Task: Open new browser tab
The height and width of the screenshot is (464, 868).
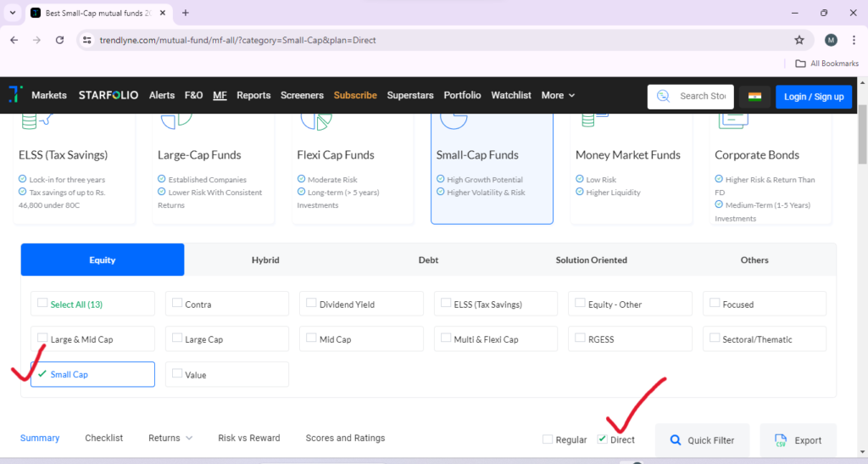Action: (186, 13)
